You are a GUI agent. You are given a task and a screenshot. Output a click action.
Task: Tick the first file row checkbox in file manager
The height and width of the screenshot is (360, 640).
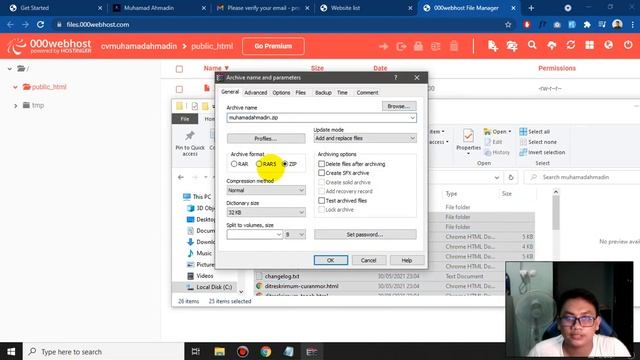pos(179,89)
